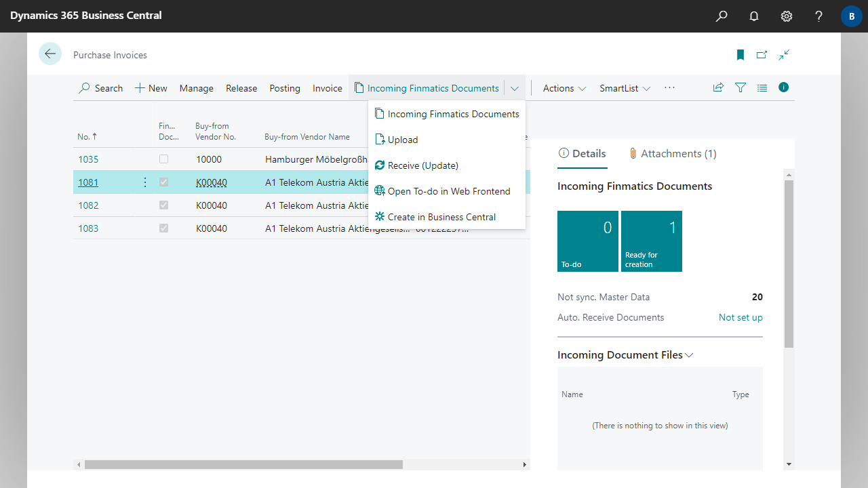Expand the SmartList dropdown
Screen dimensions: 868x488
[x=625, y=88]
